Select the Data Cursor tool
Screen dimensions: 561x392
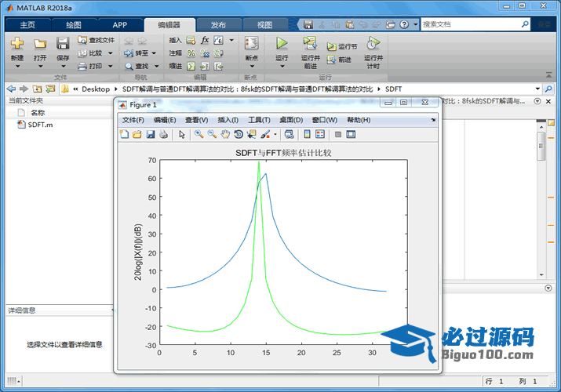pos(251,134)
